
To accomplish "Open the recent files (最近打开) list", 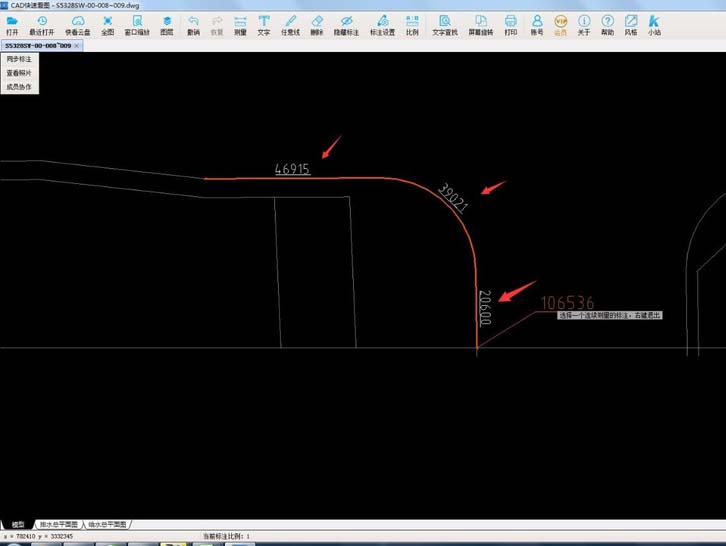I will pos(42,25).
